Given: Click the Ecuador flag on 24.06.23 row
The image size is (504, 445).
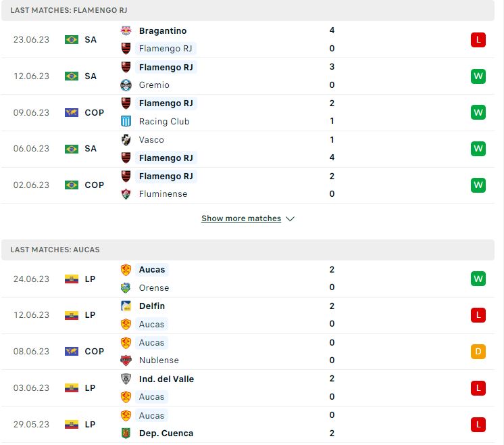Looking at the screenshot, I should (72, 279).
